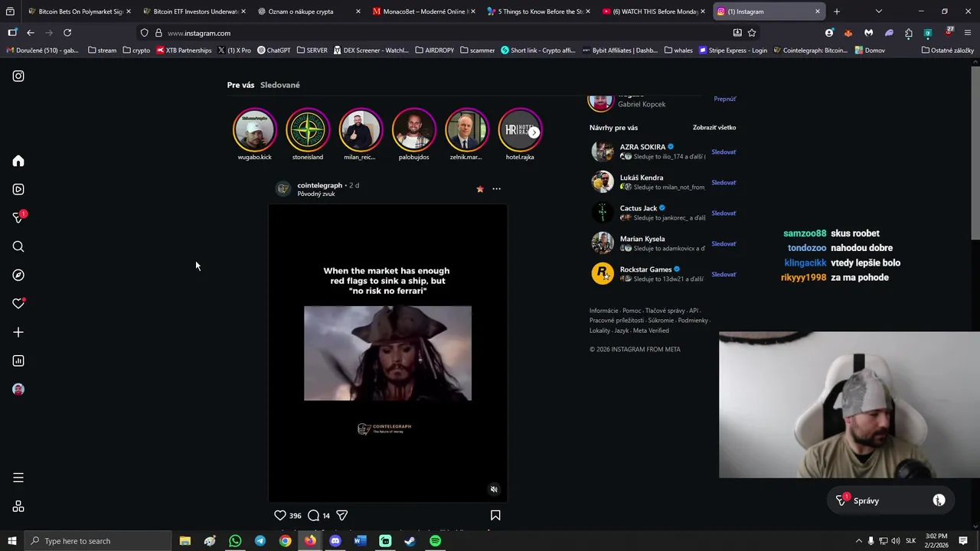Image resolution: width=980 pixels, height=551 pixels.
Task: Open WhatsApp from the Windows taskbar
Action: [x=235, y=541]
